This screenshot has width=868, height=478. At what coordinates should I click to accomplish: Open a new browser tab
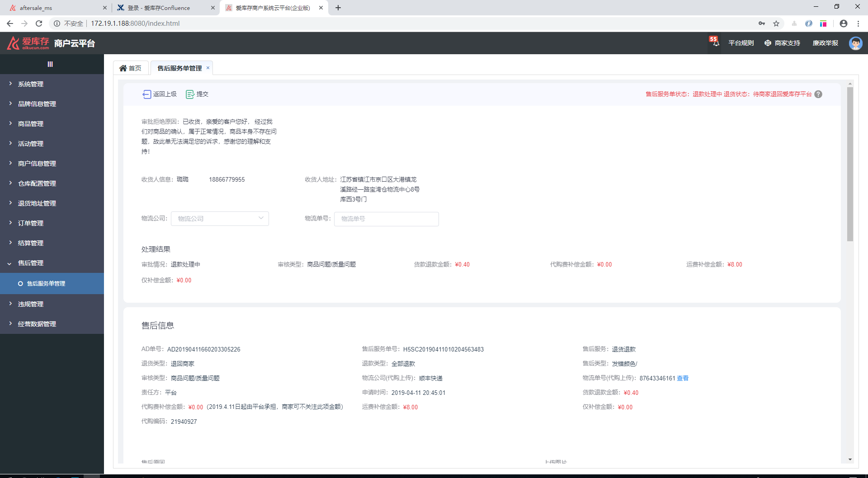pyautogui.click(x=338, y=8)
